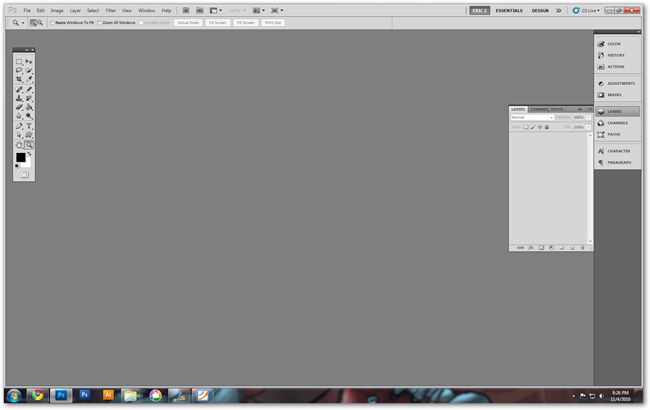Toggle Quick Mask mode button
Viewport: 650px width, 410px height.
24,175
